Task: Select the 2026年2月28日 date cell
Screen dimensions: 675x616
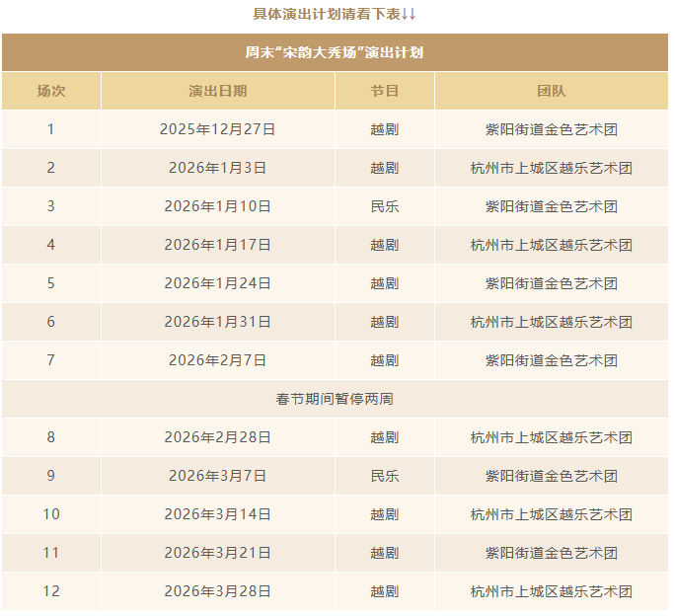Action: 217,437
